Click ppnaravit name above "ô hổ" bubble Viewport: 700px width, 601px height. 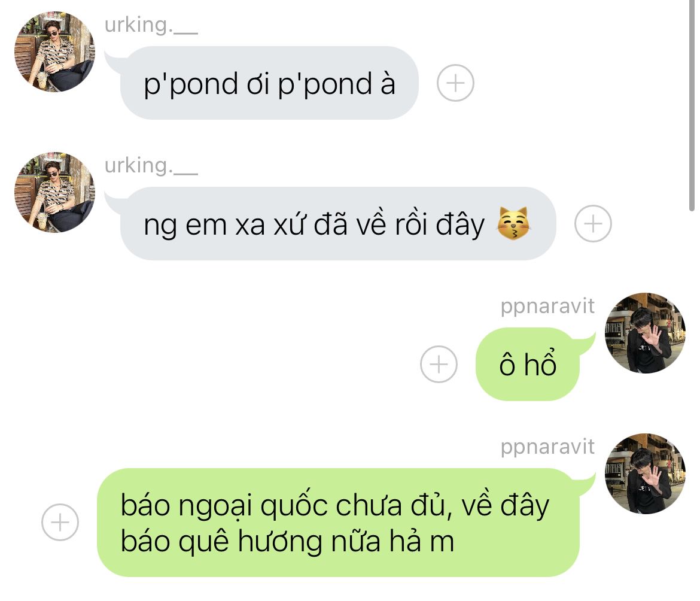(547, 307)
